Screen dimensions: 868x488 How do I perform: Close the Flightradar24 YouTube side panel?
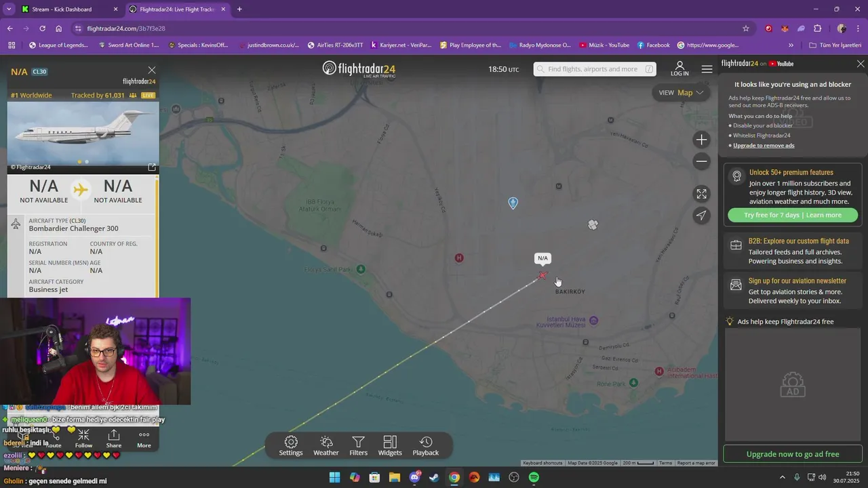click(861, 64)
